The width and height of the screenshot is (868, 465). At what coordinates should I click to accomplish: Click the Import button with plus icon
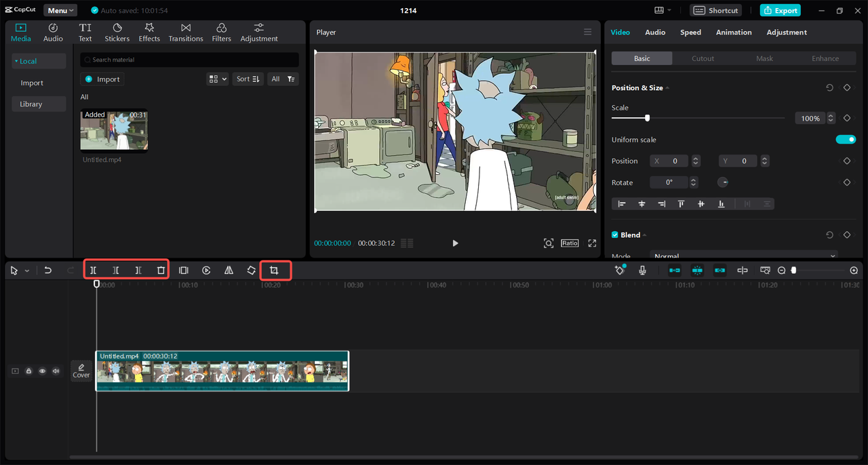point(102,79)
